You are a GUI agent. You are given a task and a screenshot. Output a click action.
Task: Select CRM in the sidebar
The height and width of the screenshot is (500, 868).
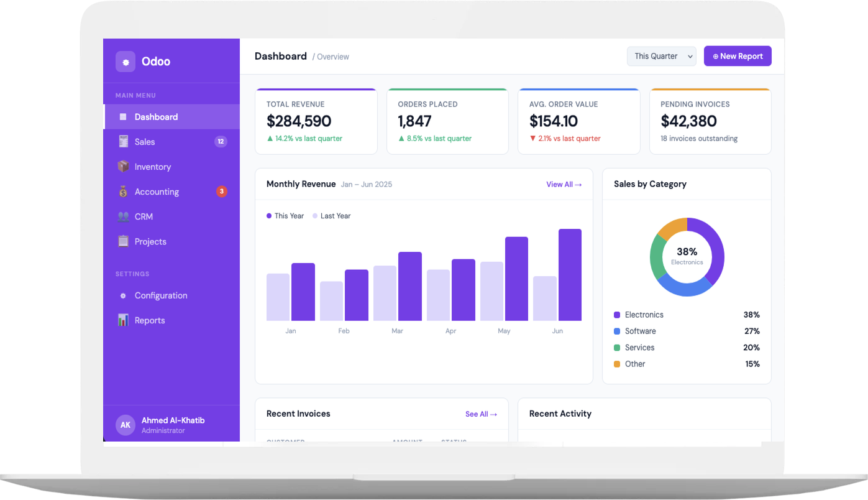171,216
